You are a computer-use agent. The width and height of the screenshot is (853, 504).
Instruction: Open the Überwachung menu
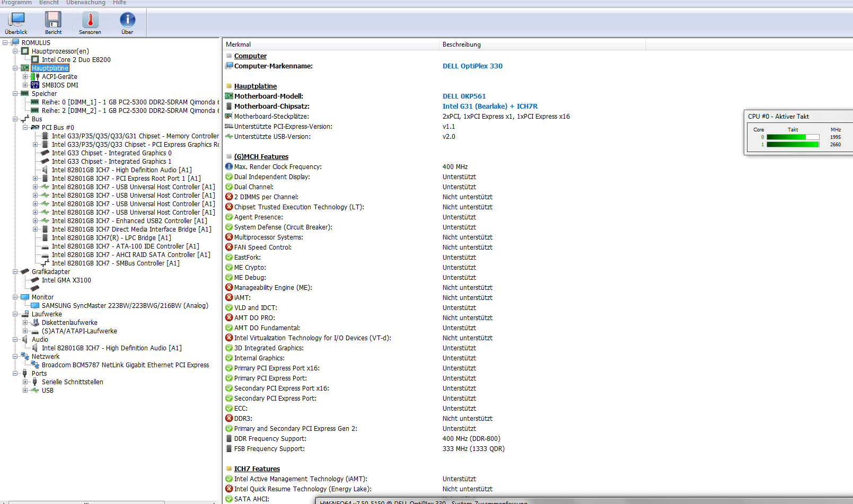point(86,3)
